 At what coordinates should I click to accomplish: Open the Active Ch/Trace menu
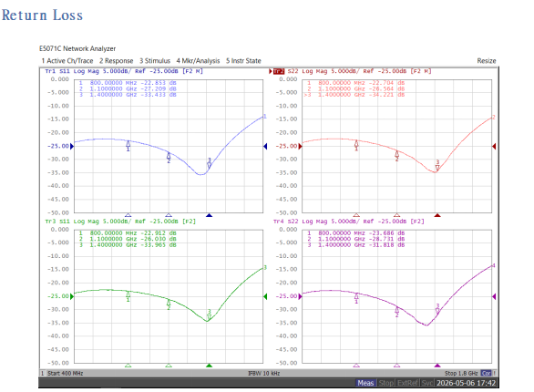[x=67, y=60]
